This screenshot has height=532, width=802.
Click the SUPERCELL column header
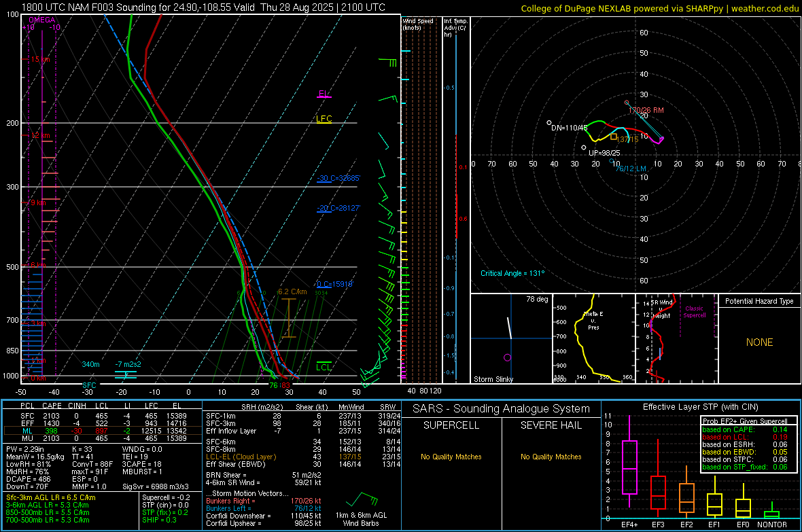[451, 425]
